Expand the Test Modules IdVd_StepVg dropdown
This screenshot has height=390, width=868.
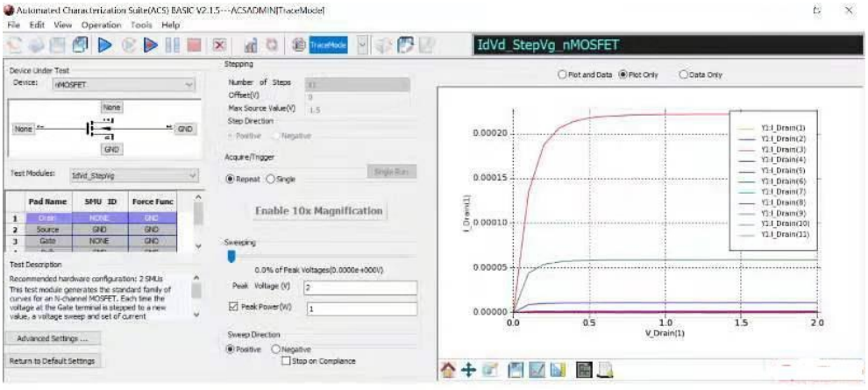click(189, 175)
